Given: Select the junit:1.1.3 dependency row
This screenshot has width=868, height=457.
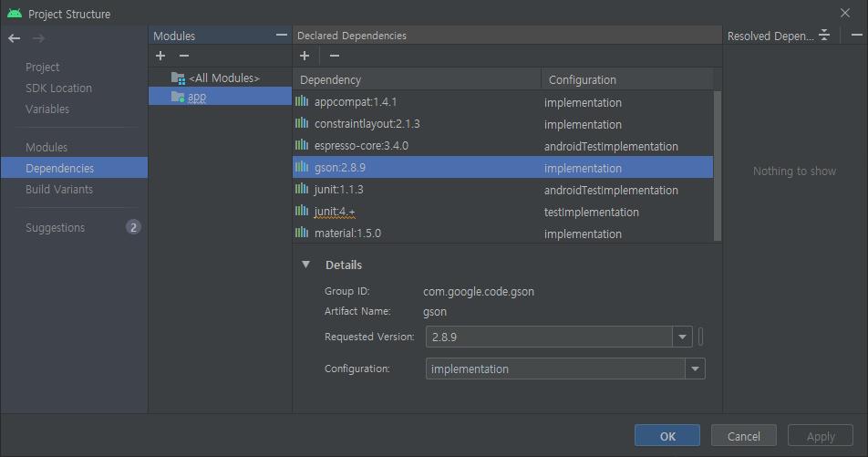Looking at the screenshot, I should [x=502, y=190].
